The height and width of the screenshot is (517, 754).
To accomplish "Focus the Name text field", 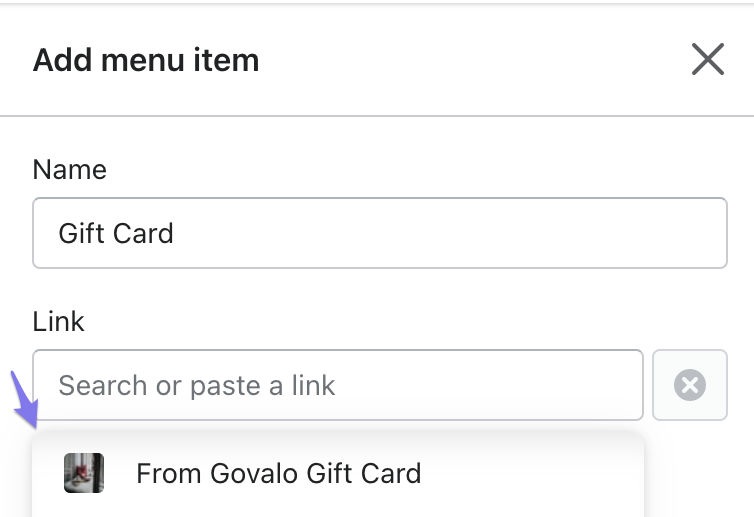I will click(x=379, y=233).
